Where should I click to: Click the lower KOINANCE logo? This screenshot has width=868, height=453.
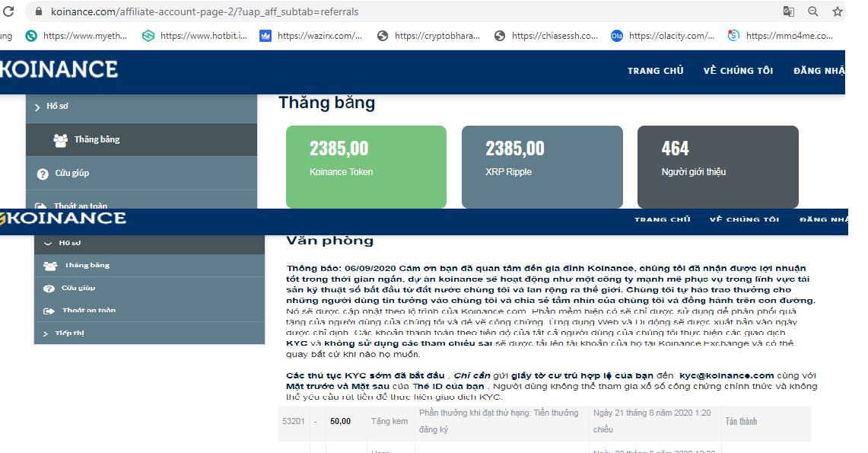tap(63, 219)
